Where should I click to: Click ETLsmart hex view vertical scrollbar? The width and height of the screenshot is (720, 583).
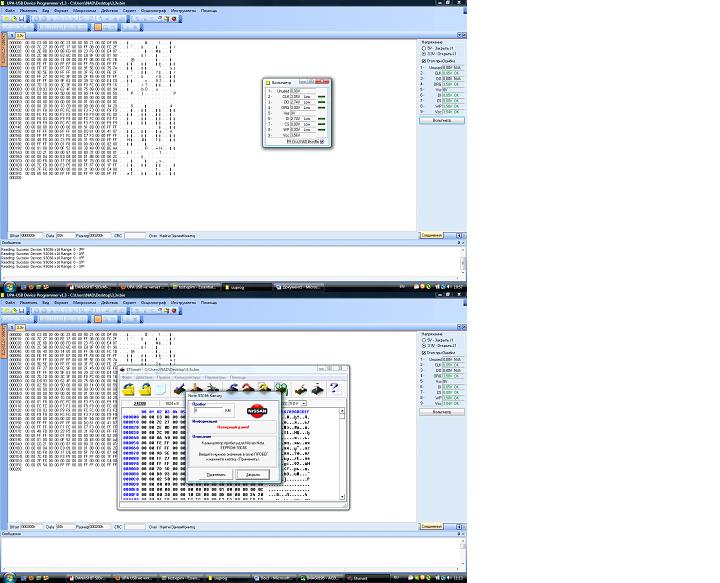[342, 454]
